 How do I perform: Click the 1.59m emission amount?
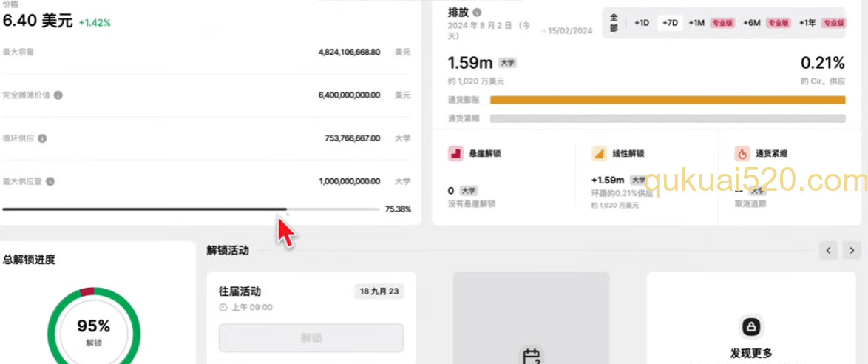click(x=470, y=63)
